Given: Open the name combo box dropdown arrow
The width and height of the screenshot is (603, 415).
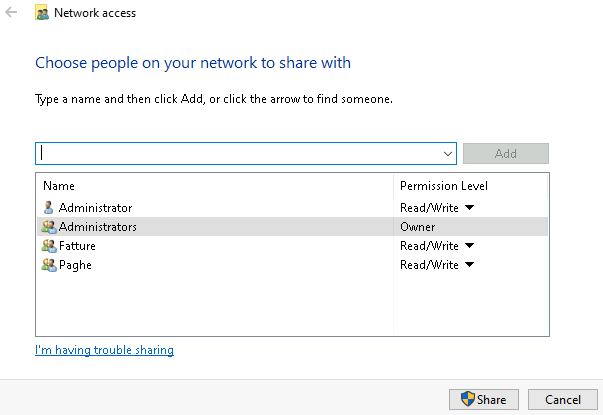Looking at the screenshot, I should point(447,154).
